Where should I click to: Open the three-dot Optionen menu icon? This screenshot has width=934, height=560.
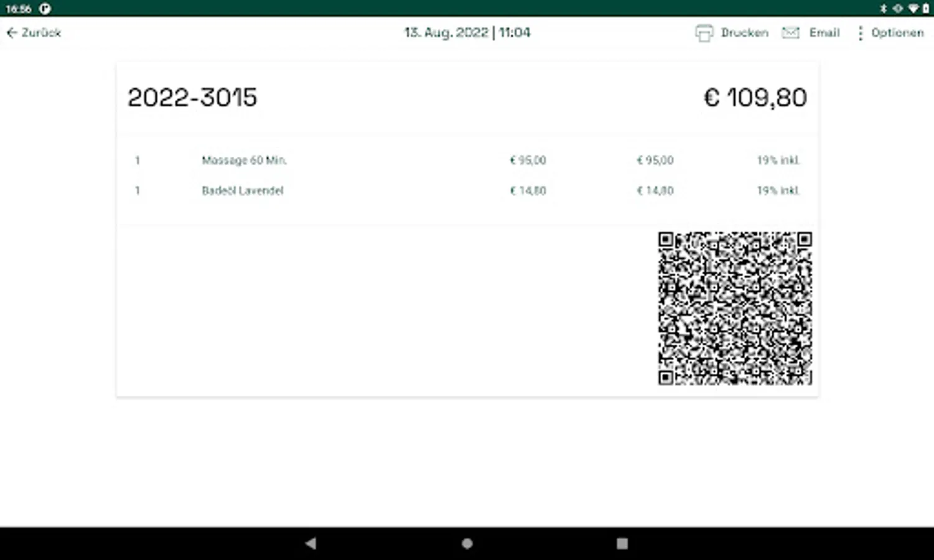click(x=860, y=33)
